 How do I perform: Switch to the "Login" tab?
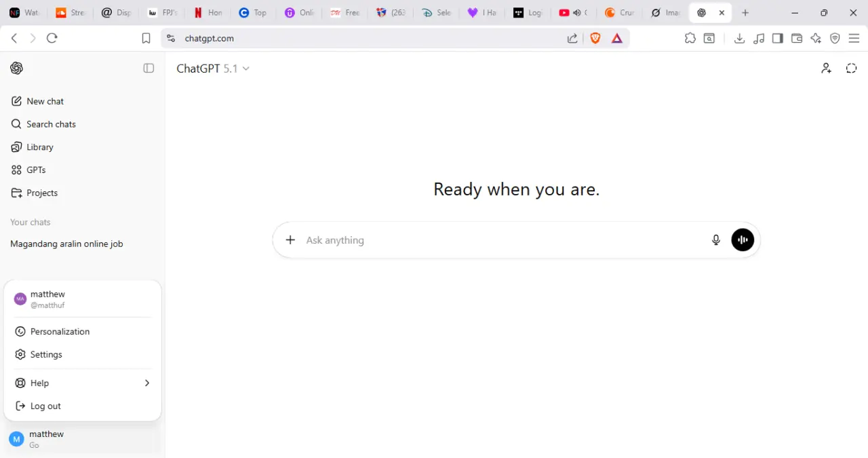(x=528, y=13)
